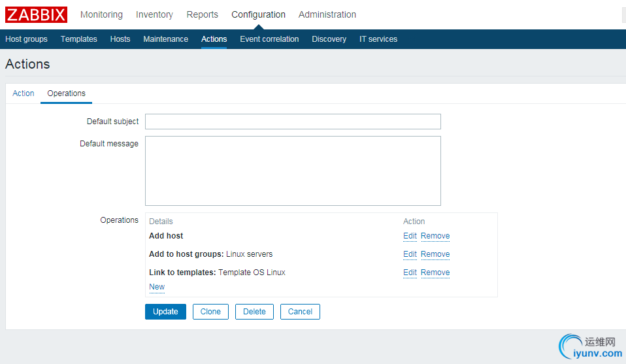Remove the Add host operation
This screenshot has height=364, width=626.
point(435,236)
